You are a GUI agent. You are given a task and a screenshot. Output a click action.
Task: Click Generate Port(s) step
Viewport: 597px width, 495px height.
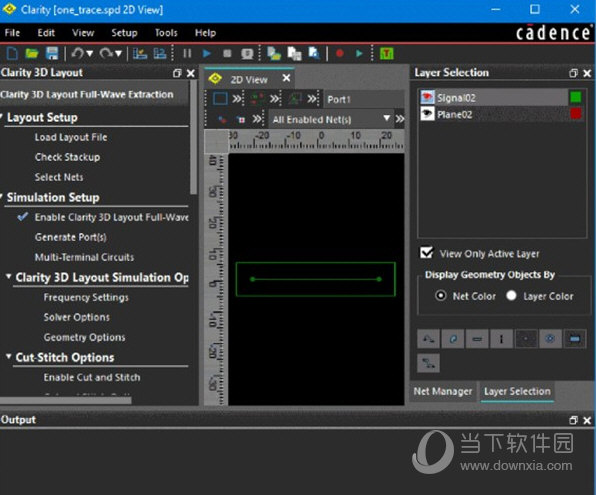[x=71, y=237]
